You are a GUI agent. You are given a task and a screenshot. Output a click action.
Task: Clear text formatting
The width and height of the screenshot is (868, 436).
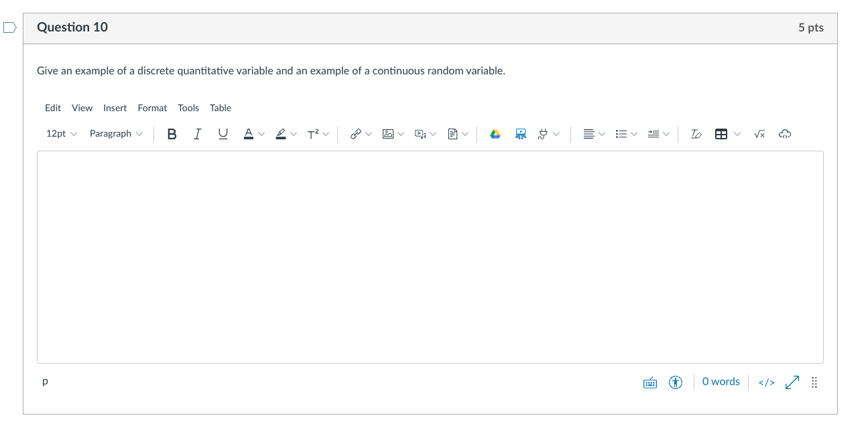[x=696, y=134]
